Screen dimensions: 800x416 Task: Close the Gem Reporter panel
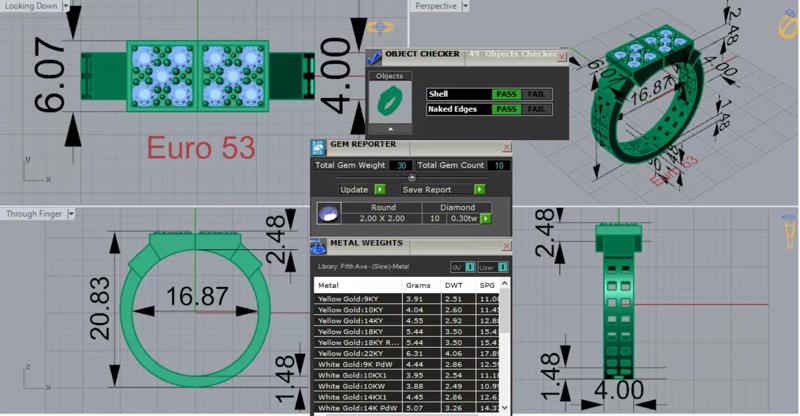pos(506,148)
